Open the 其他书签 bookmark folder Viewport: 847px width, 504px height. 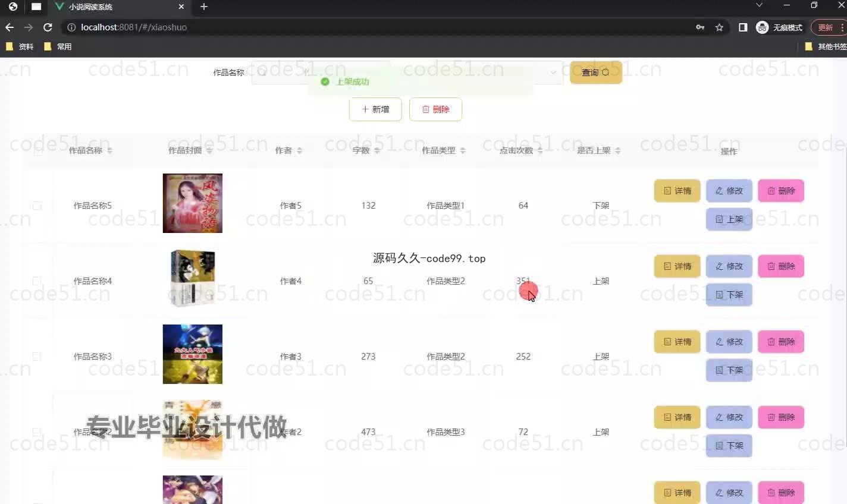[826, 46]
